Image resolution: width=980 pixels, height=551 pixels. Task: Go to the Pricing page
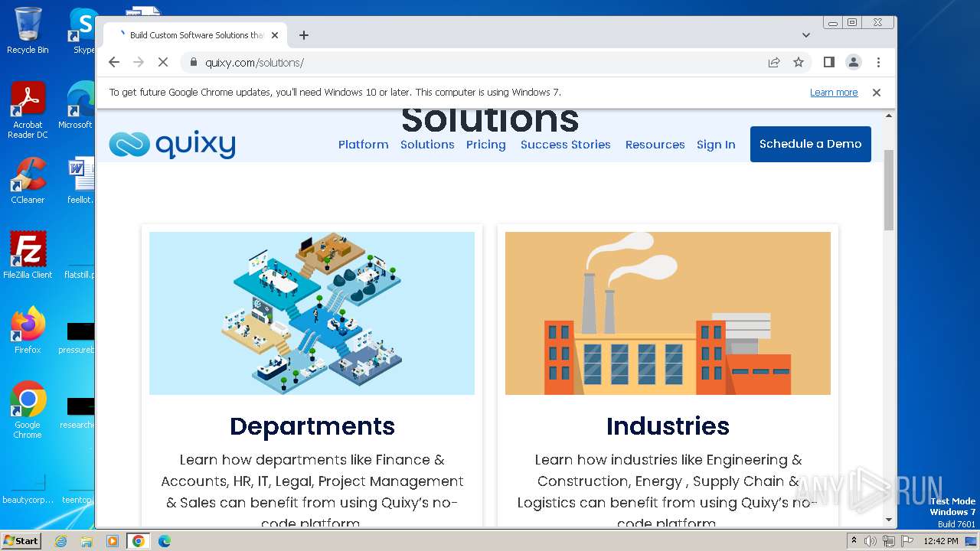click(x=486, y=145)
